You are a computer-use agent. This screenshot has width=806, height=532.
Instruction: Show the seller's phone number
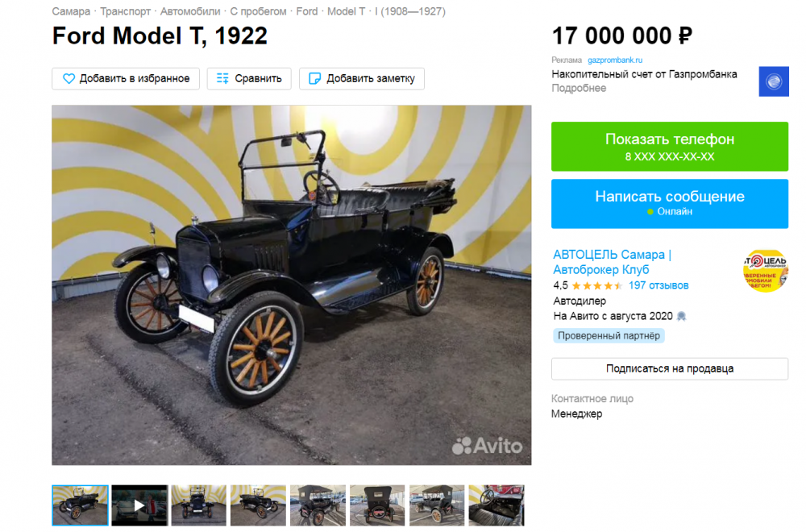pyautogui.click(x=669, y=147)
